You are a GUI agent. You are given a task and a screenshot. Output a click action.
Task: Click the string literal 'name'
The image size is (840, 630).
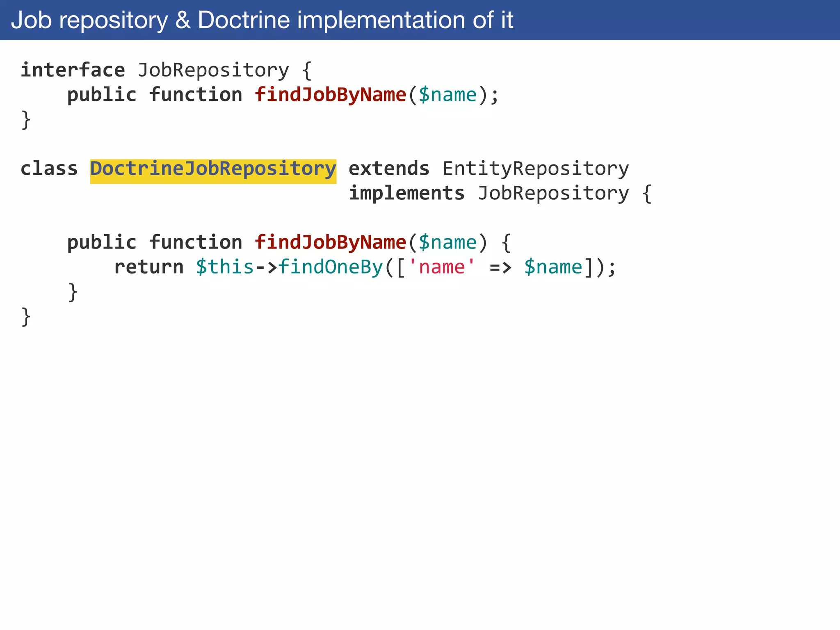coord(442,267)
